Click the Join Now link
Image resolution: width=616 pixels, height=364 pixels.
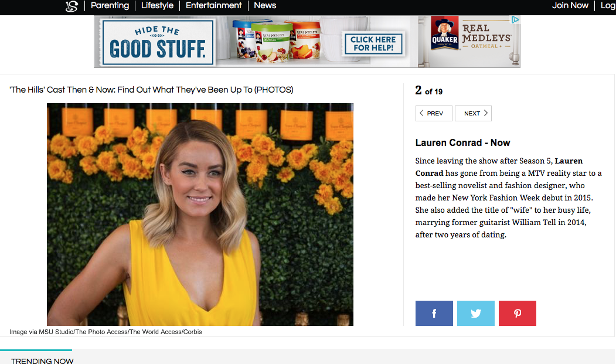click(x=570, y=5)
